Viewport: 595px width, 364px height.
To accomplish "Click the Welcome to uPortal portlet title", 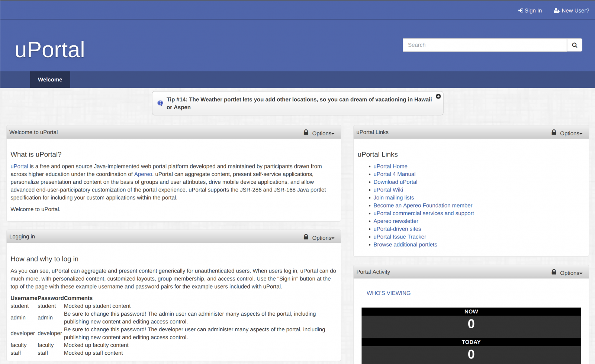I will coord(33,132).
